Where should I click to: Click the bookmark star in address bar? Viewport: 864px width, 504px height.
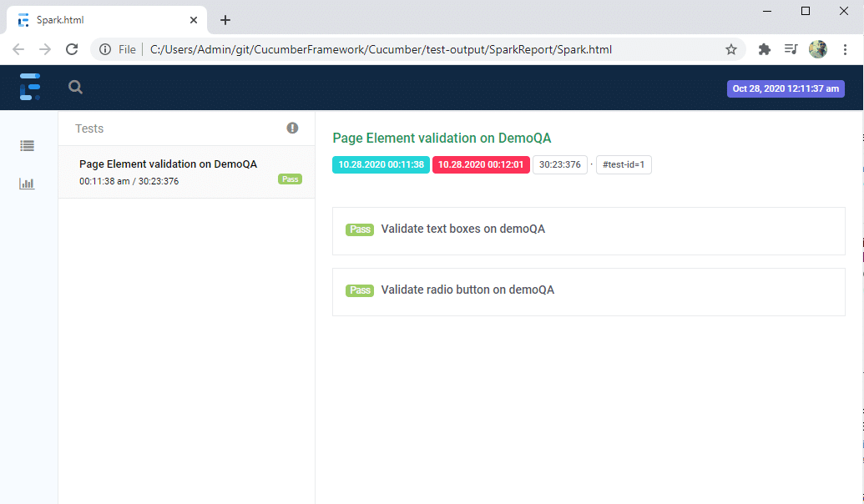click(732, 49)
